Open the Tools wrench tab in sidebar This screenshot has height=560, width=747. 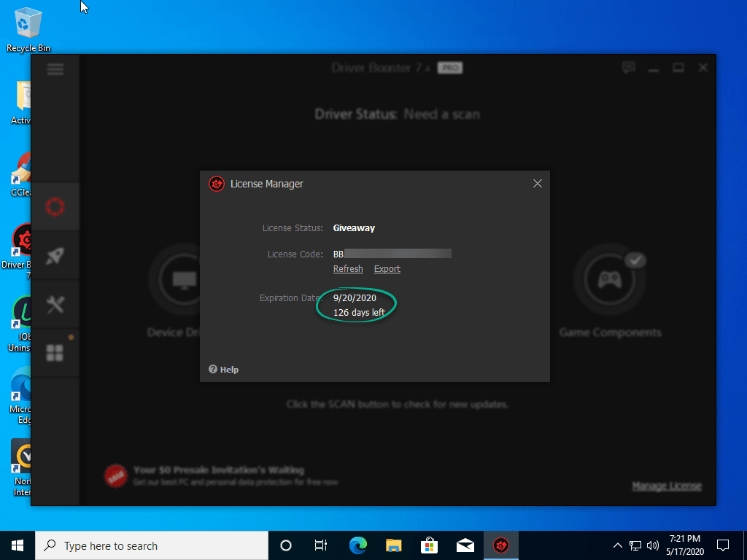pos(55,305)
